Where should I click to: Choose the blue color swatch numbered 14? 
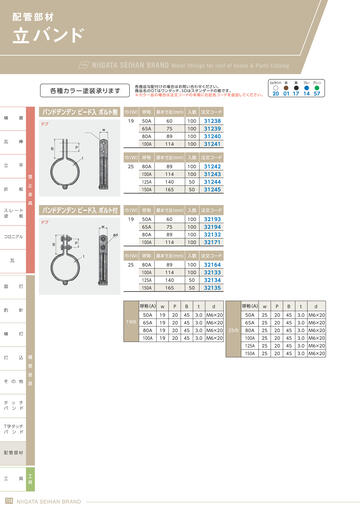click(x=307, y=88)
